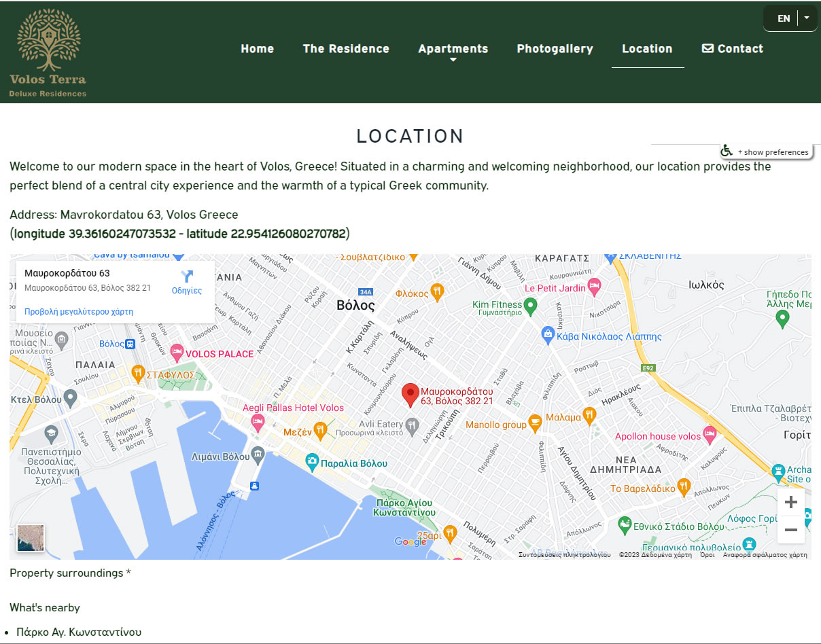This screenshot has width=821, height=644.
Task: Click the Βόλος city label on map
Action: [x=355, y=306]
